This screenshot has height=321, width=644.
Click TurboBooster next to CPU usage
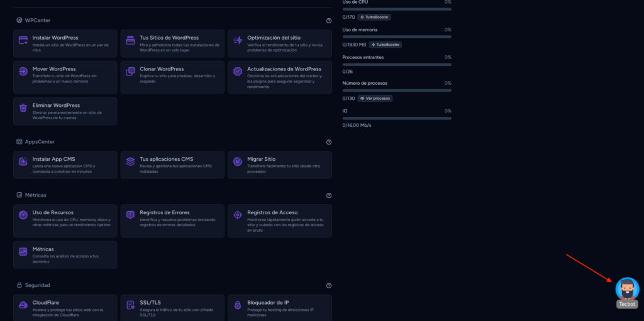[374, 17]
